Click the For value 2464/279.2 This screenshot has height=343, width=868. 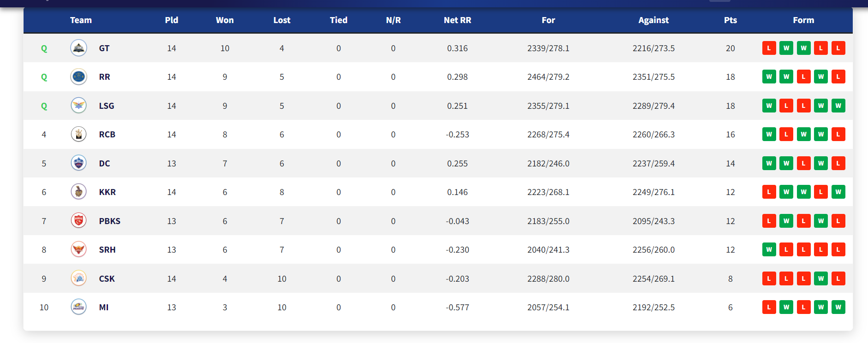[548, 77]
